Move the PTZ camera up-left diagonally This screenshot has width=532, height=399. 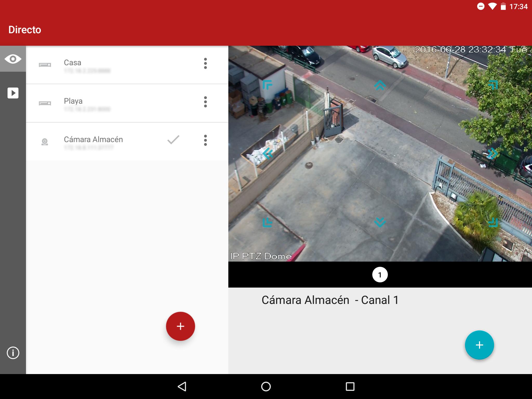tap(267, 85)
